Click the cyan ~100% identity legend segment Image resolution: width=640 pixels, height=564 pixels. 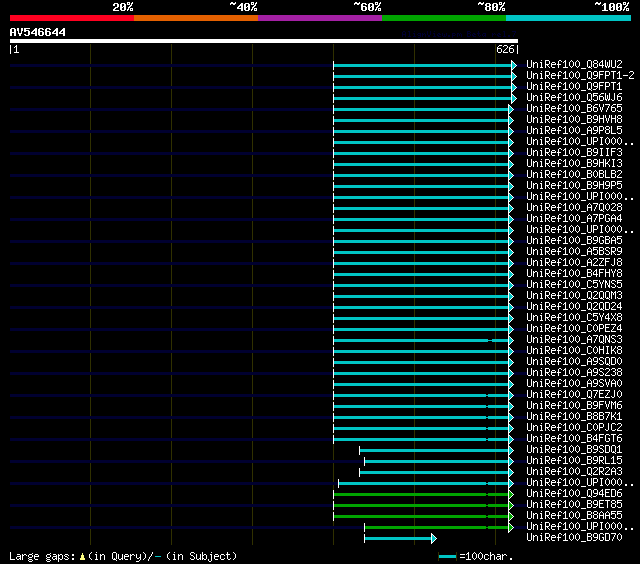[569, 18]
